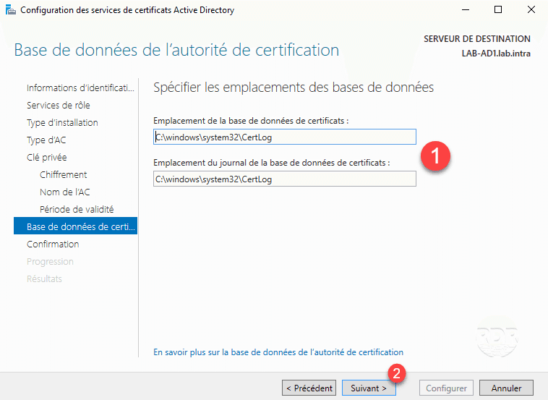Jump to the Confirmation step
Image resolution: width=548 pixels, height=400 pixels.
pyautogui.click(x=53, y=244)
